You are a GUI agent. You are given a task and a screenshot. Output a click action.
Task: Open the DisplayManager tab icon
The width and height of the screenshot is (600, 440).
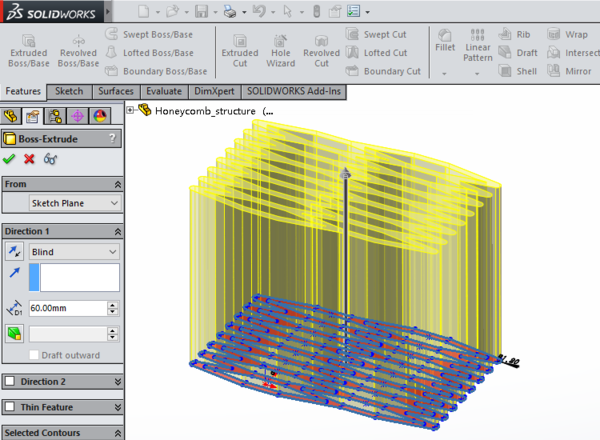[100, 116]
